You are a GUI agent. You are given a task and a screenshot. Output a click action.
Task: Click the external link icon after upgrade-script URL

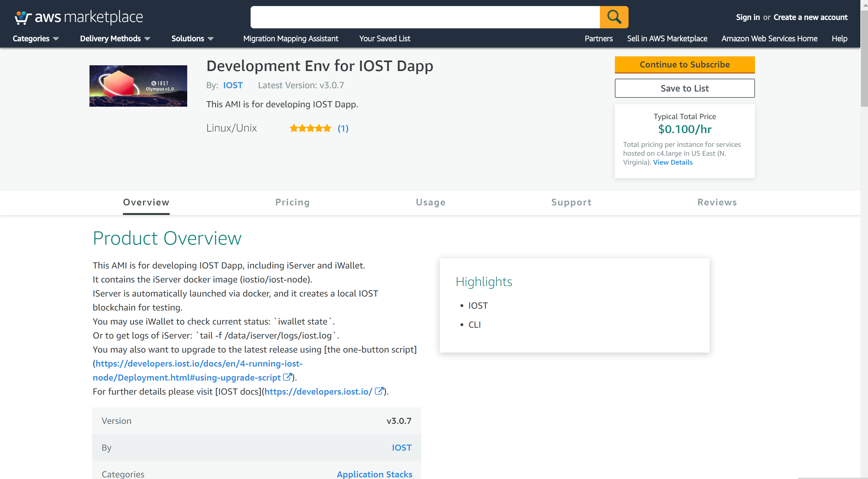(287, 377)
